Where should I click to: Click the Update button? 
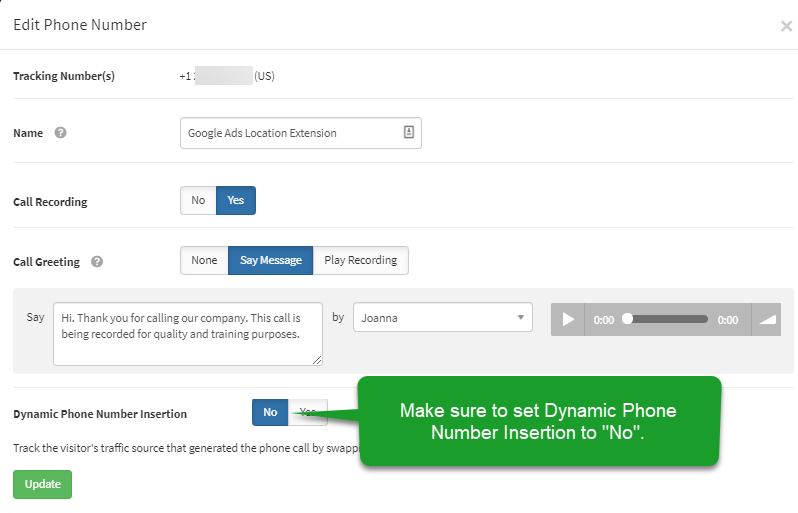(x=42, y=484)
